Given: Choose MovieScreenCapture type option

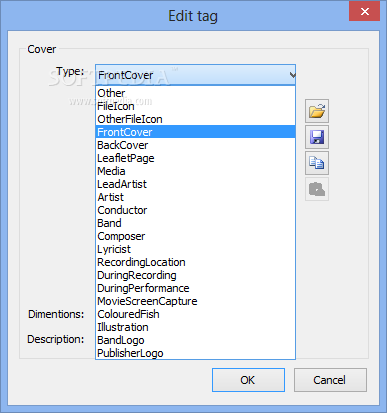Looking at the screenshot, I should 195,301.
